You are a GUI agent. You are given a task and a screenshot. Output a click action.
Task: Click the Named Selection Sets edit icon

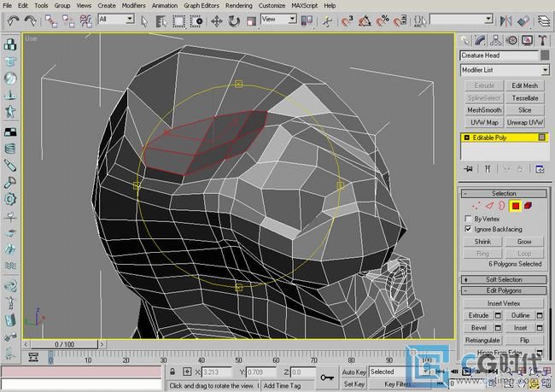tap(420, 20)
